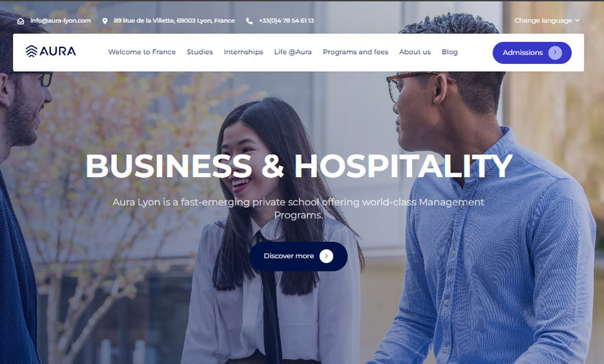
Task: Click the Discover more button
Action: [298, 256]
